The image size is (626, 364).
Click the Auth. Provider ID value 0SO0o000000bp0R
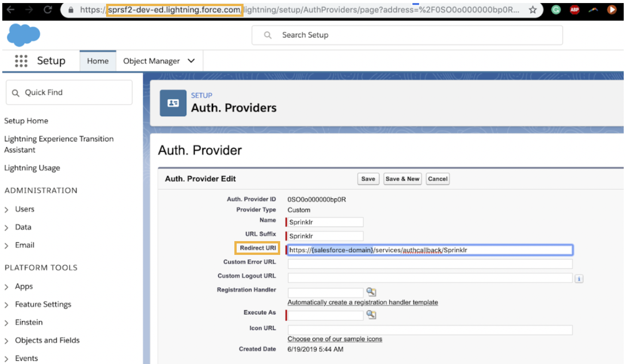pyautogui.click(x=317, y=200)
